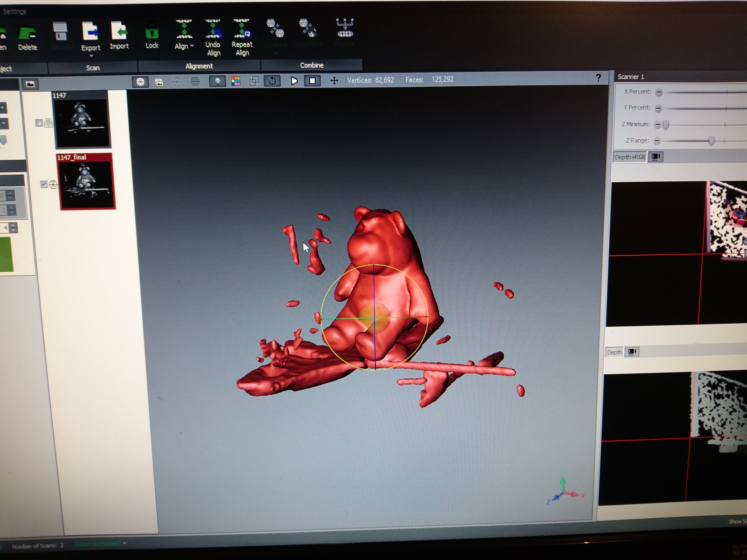Open the status message dropdown in status bar
Image resolution: width=747 pixels, height=560 pixels.
click(x=125, y=543)
